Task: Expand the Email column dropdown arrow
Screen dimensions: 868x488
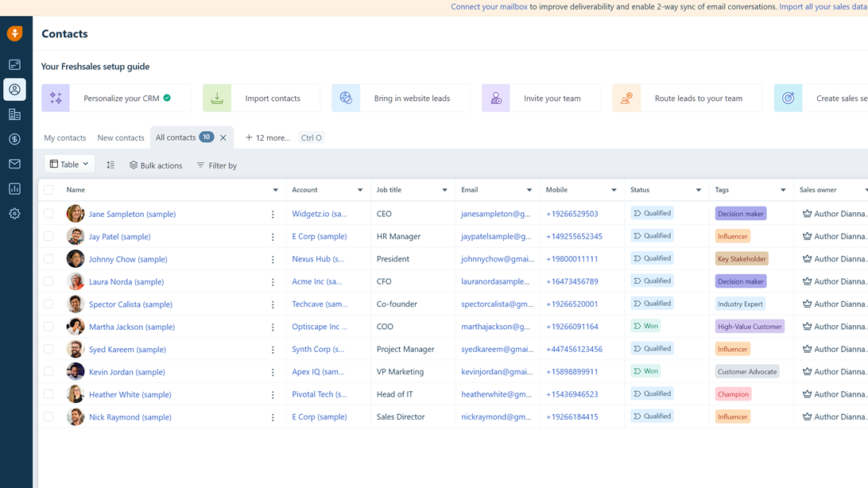Action: point(529,190)
